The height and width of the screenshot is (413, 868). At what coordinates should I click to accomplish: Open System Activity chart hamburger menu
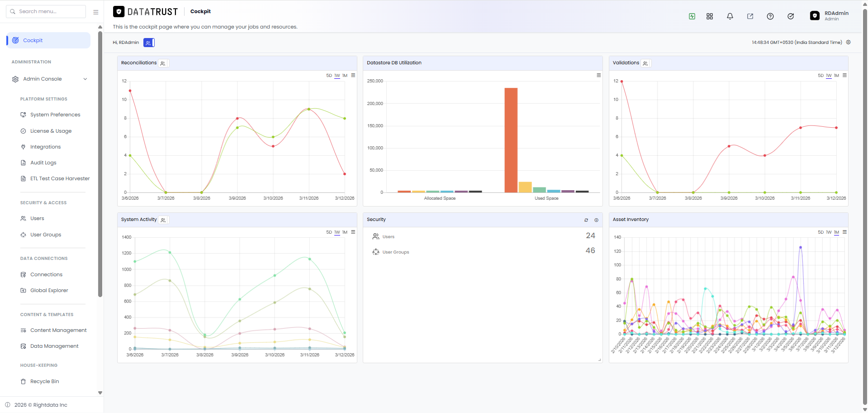click(353, 232)
